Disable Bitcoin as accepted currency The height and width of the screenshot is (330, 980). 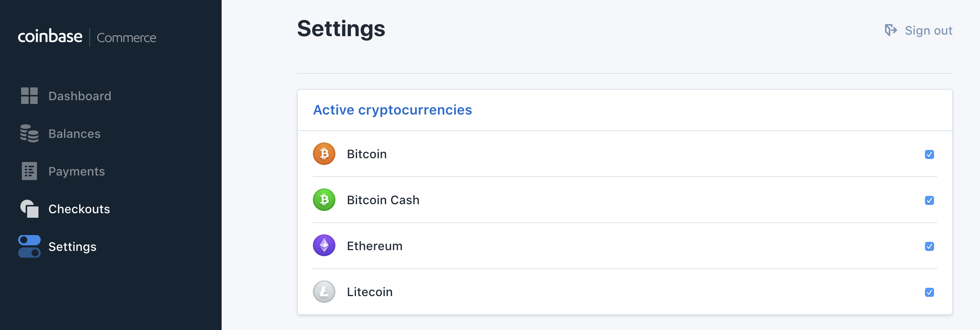click(929, 154)
